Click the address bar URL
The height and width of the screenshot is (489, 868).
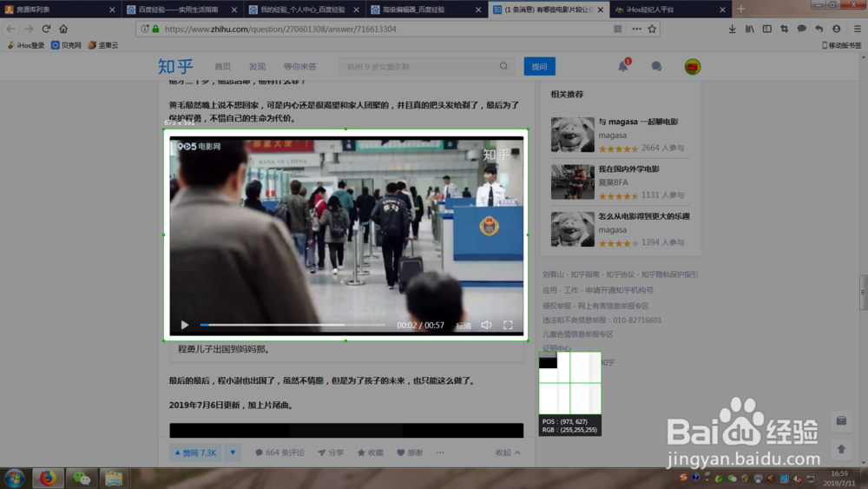click(x=280, y=29)
